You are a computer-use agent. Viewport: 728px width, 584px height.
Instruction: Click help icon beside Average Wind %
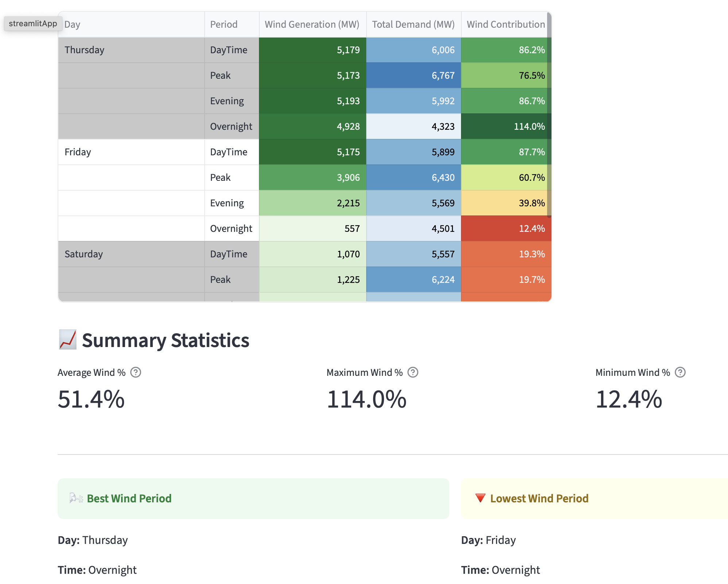(136, 372)
